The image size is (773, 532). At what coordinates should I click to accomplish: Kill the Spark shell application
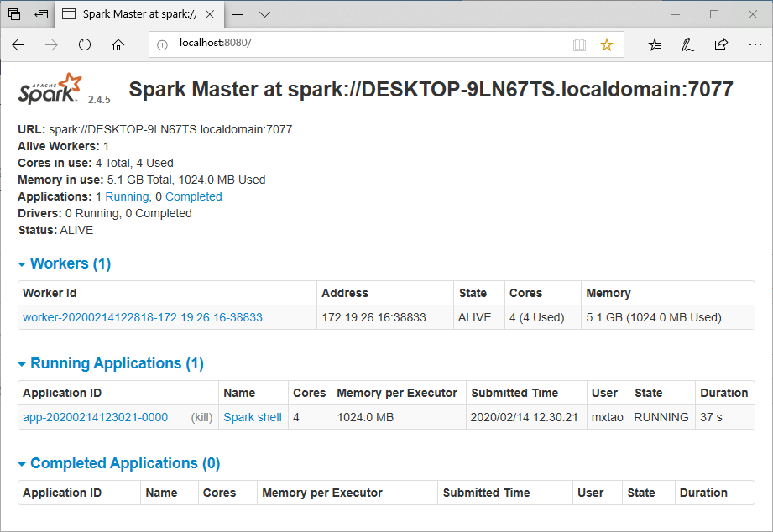(x=201, y=417)
